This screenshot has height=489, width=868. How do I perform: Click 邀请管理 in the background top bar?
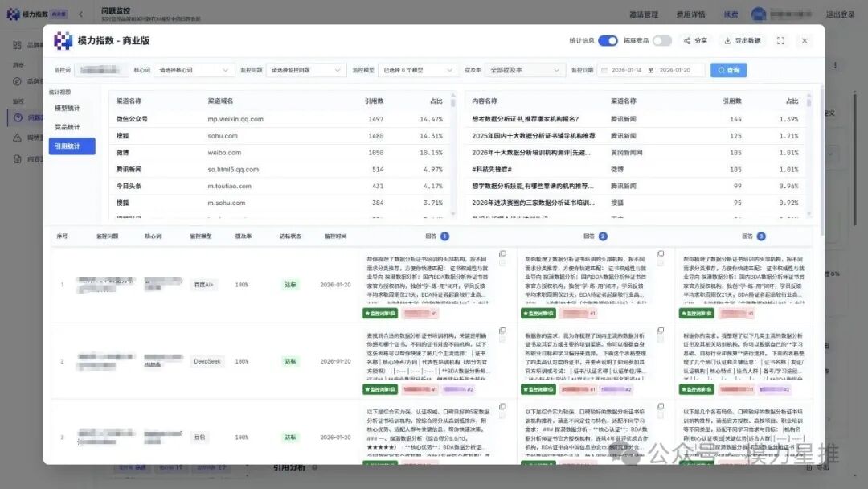point(643,14)
